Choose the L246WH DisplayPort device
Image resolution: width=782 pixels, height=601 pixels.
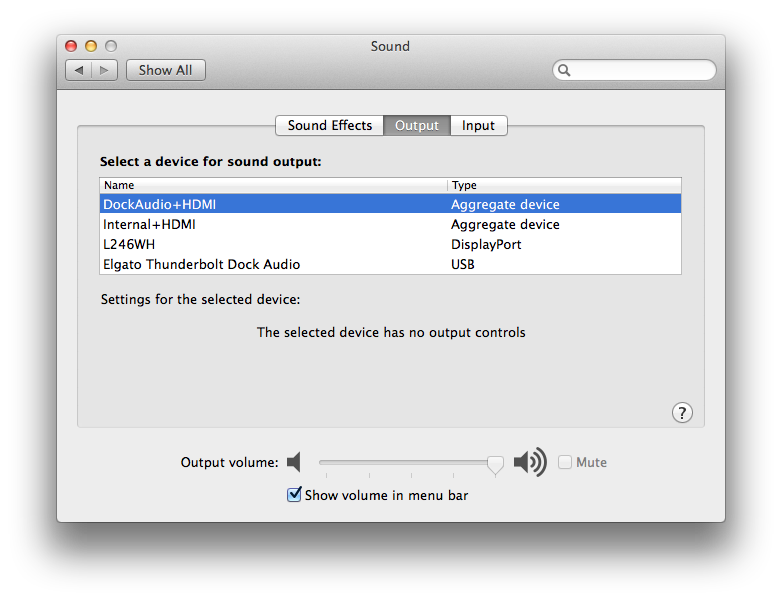(391, 244)
